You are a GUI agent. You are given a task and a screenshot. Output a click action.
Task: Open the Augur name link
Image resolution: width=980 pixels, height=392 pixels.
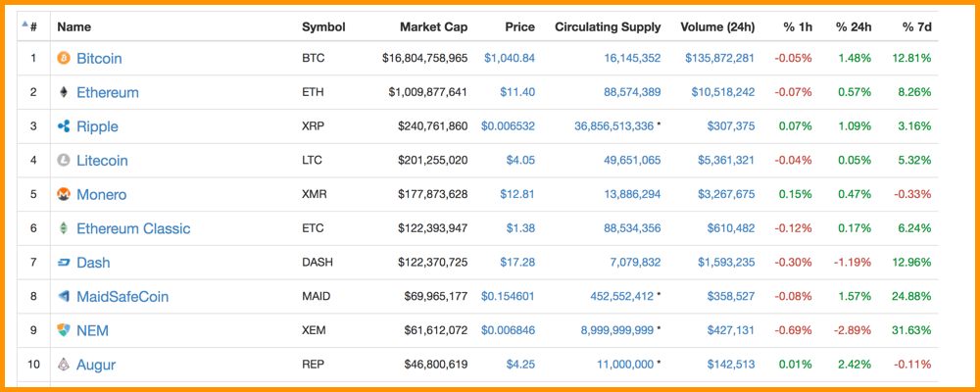click(x=96, y=365)
